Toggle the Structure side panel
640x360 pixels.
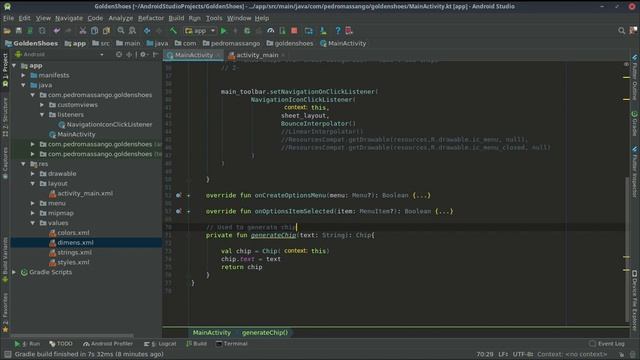tap(5, 118)
